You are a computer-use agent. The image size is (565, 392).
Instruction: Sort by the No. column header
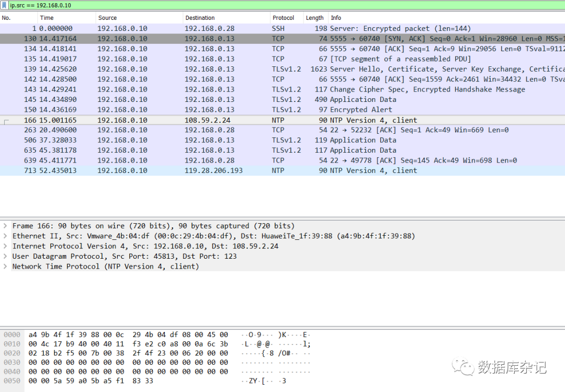coord(19,18)
